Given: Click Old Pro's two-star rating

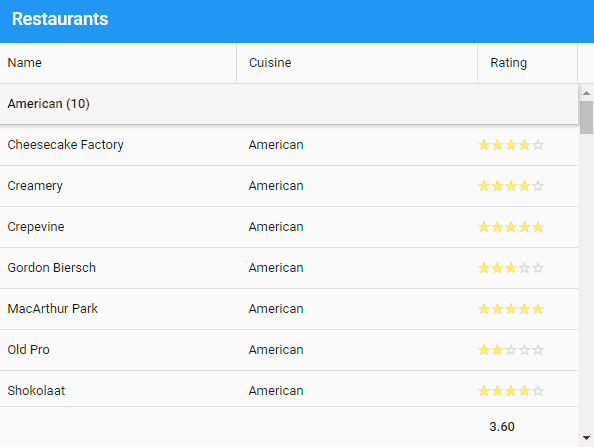Looking at the screenshot, I should (x=511, y=350).
